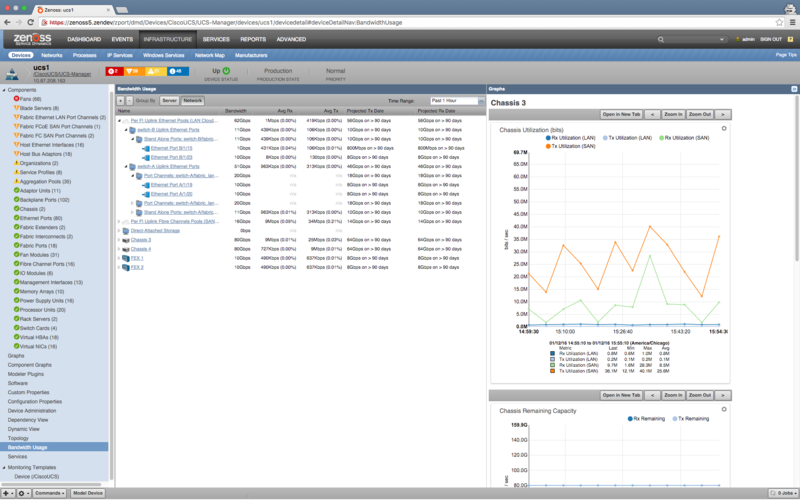Click collapse-all (-) button in Bandwidth Usage toolbar

pyautogui.click(x=130, y=101)
